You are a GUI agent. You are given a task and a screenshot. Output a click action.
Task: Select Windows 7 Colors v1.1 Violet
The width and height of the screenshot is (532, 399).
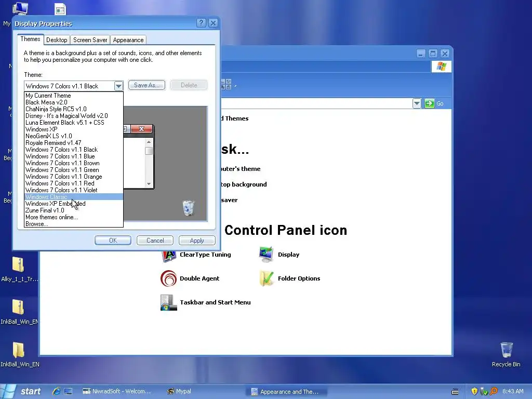74,190
